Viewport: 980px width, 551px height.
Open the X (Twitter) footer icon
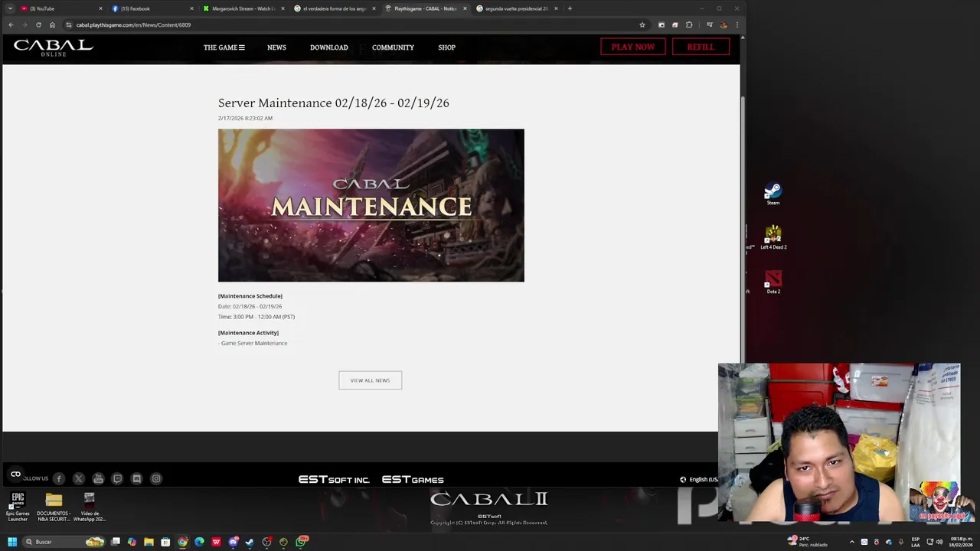78,478
